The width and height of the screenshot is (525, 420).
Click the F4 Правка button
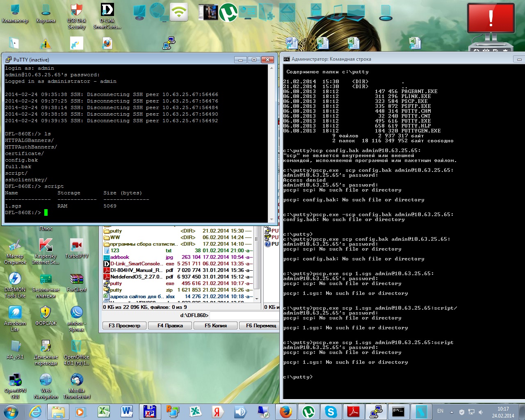tap(170, 325)
